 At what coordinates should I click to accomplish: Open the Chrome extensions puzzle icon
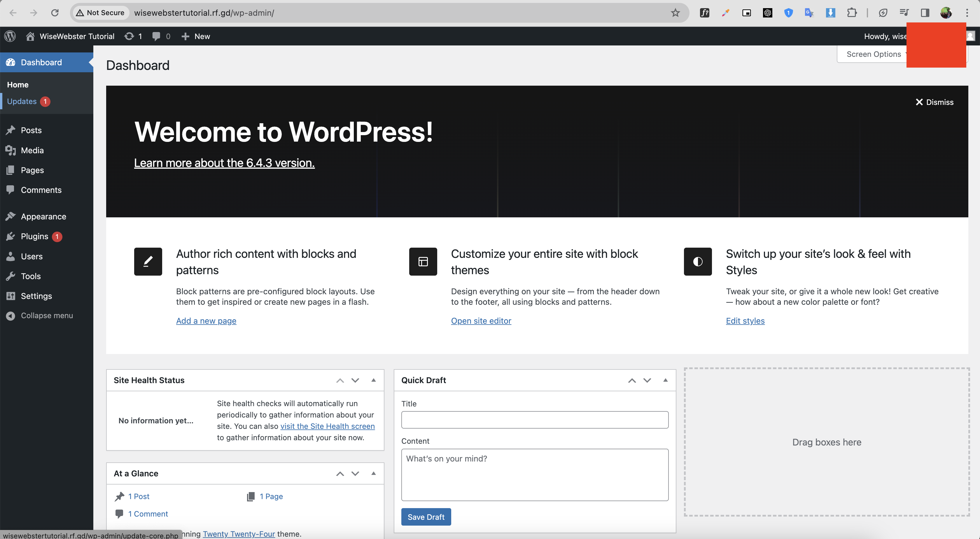[x=851, y=13]
